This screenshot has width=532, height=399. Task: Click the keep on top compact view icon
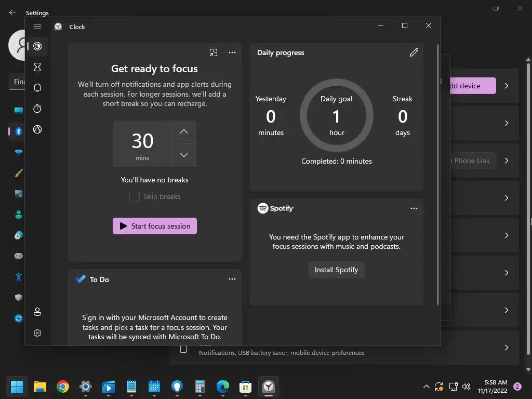(214, 52)
